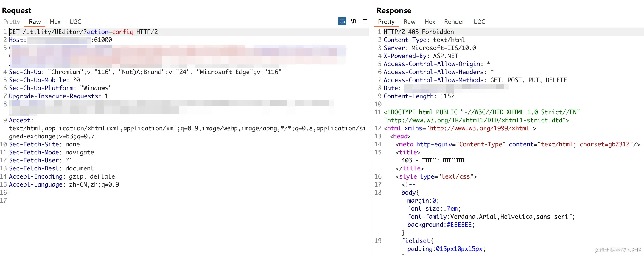This screenshot has height=255, width=644.
Task: Select the Pretty tab in Response panel
Action: [386, 22]
